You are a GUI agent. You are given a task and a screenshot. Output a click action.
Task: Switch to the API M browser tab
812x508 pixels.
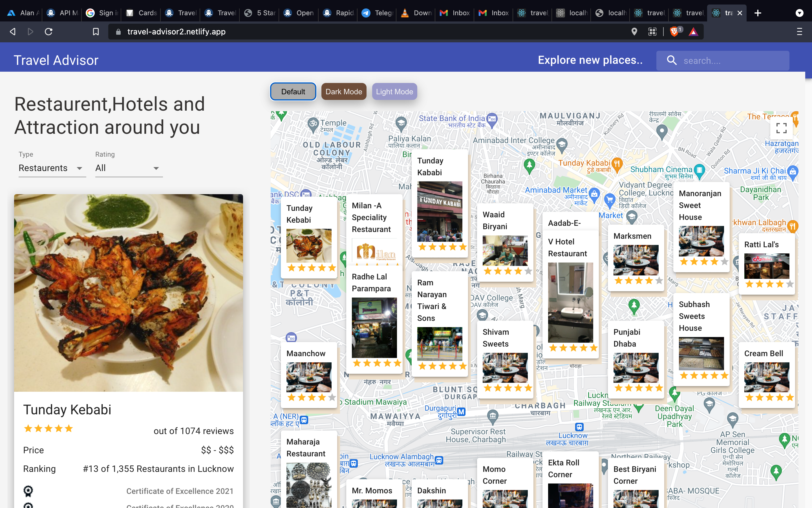(x=62, y=13)
